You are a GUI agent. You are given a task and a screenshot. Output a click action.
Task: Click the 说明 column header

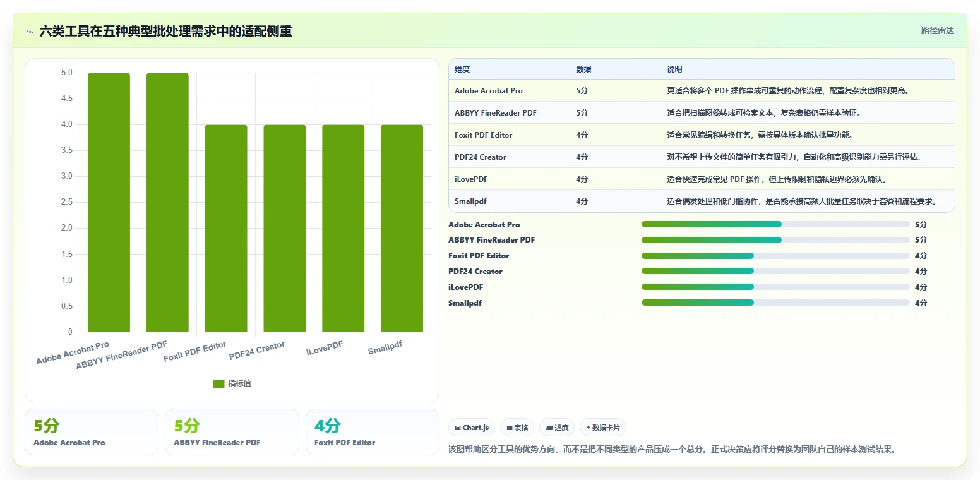point(674,69)
